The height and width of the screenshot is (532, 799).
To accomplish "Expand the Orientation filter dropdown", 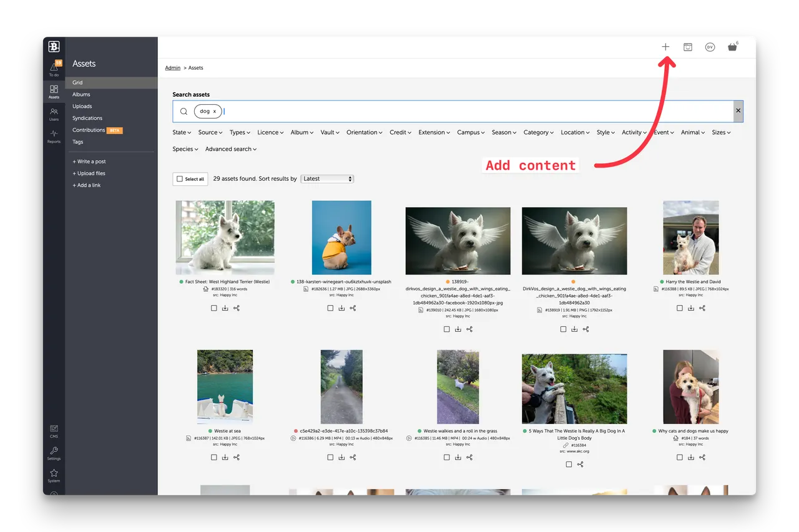I will pos(365,132).
